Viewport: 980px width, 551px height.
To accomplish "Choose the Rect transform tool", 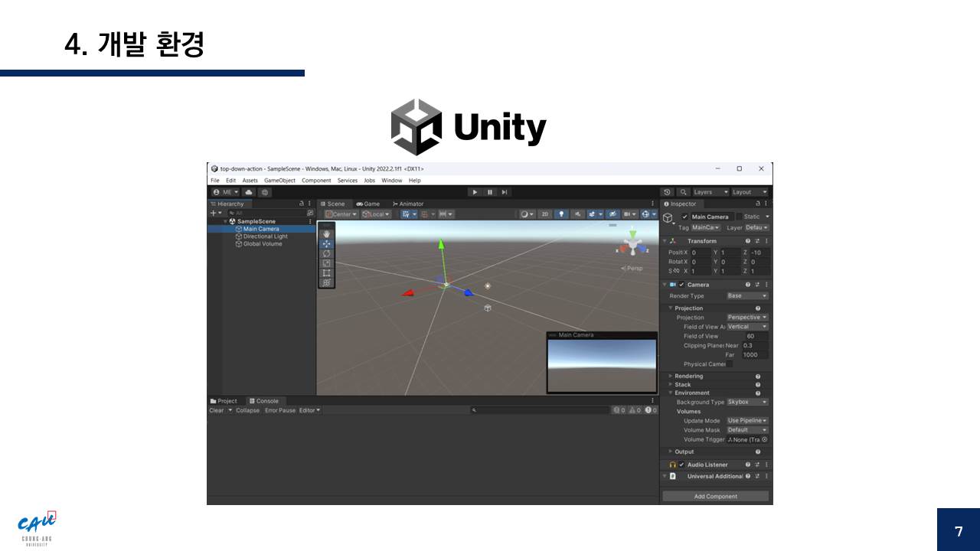I will [327, 272].
